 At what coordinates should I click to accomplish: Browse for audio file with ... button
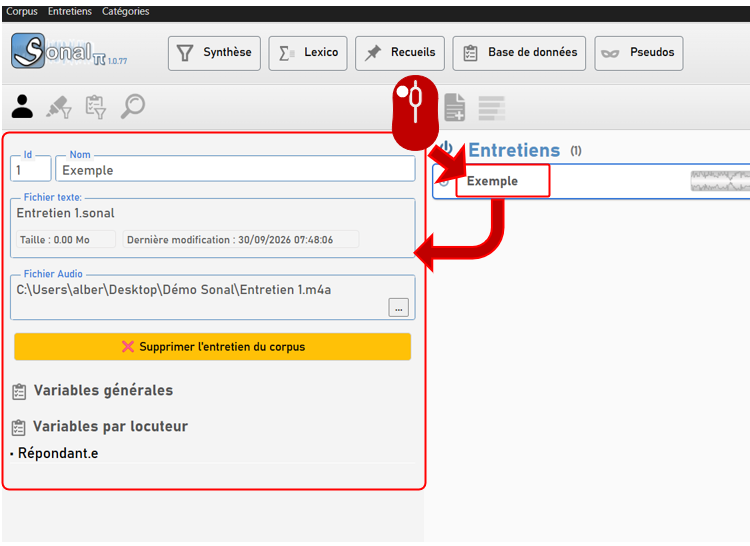[x=398, y=308]
